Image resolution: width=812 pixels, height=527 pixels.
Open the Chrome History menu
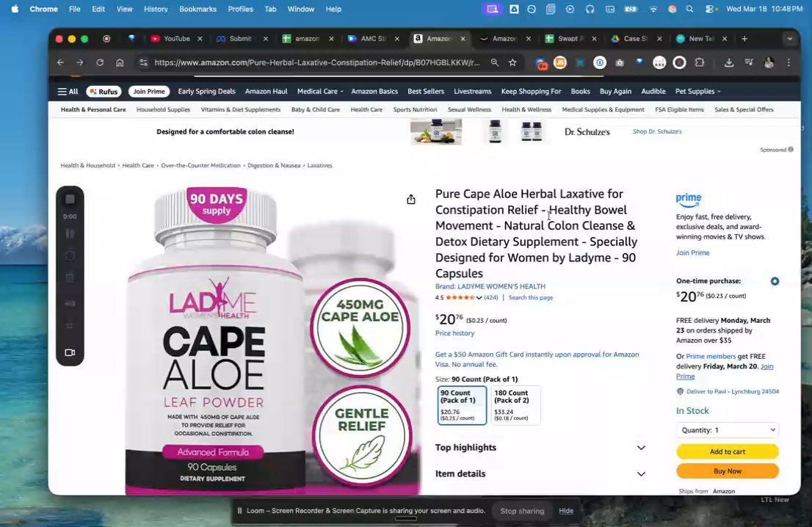pos(156,9)
